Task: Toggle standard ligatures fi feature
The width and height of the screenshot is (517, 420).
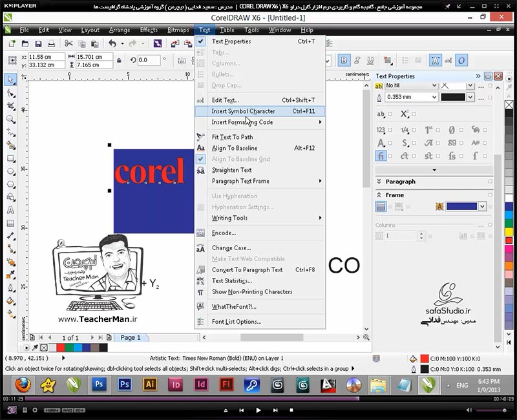Action: [x=381, y=156]
